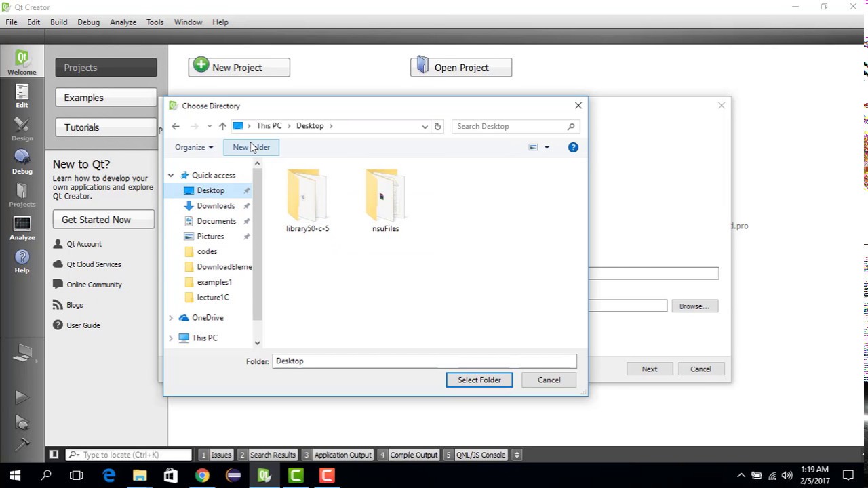Screen dimensions: 868x488
Task: Expand the OneDrive tree node
Action: [x=171, y=317]
